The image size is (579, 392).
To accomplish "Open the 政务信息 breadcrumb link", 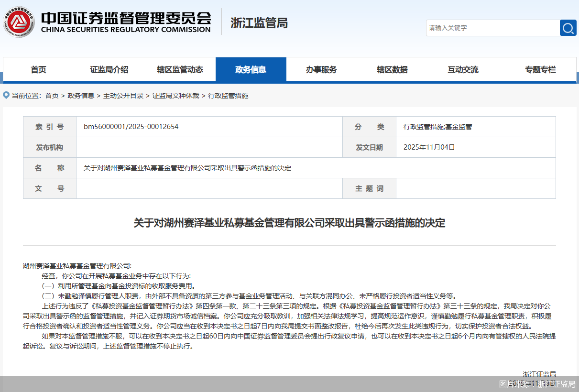I will 81,95.
